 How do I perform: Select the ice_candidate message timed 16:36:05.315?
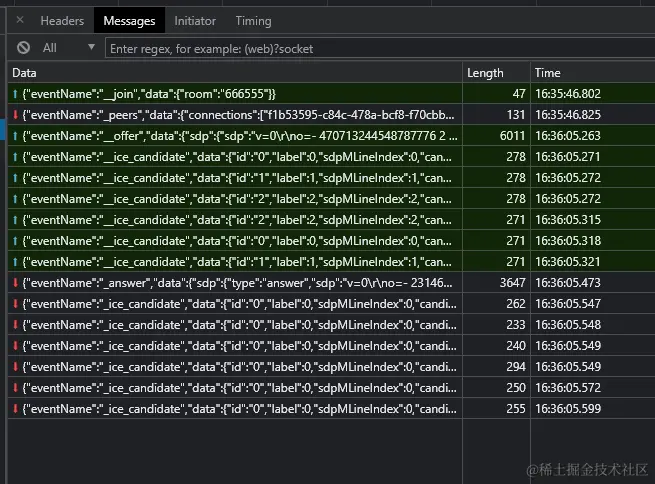click(331, 220)
